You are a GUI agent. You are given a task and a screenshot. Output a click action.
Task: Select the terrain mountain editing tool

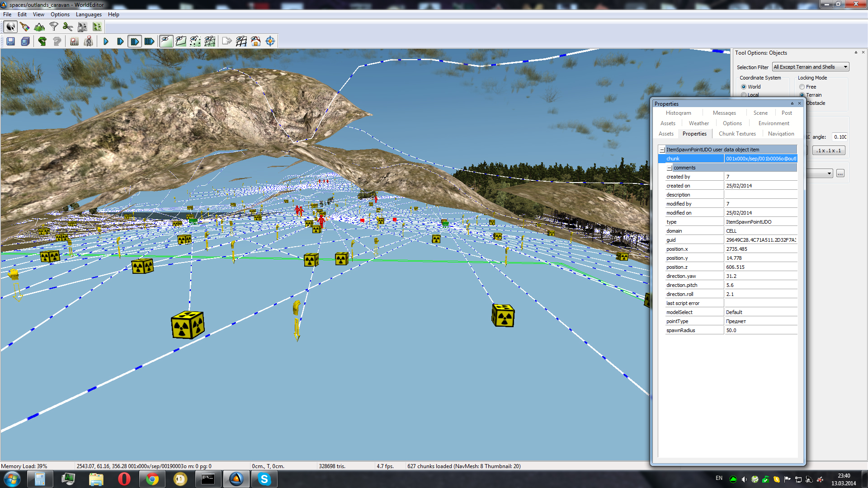pyautogui.click(x=39, y=27)
